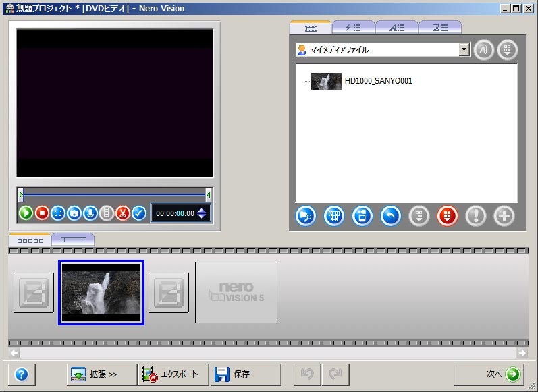
Task: Open the media assets tab
Action: pyautogui.click(x=311, y=28)
